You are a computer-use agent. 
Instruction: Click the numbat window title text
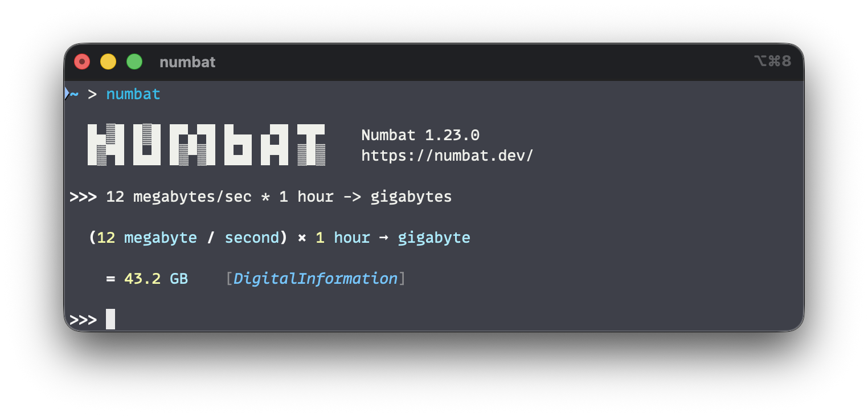[187, 62]
